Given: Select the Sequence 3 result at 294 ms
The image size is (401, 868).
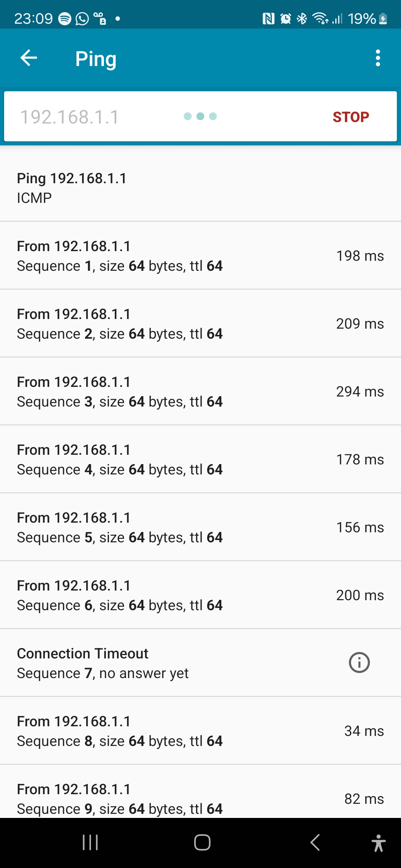Looking at the screenshot, I should point(200,392).
